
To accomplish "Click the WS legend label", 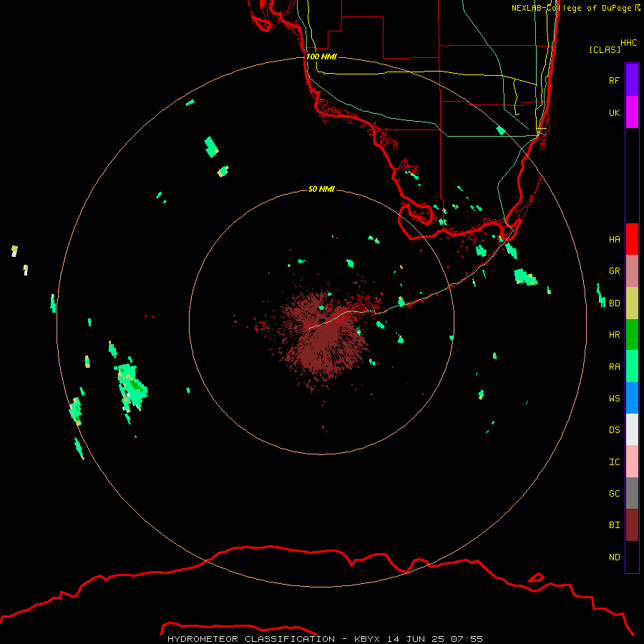I will click(x=614, y=399).
